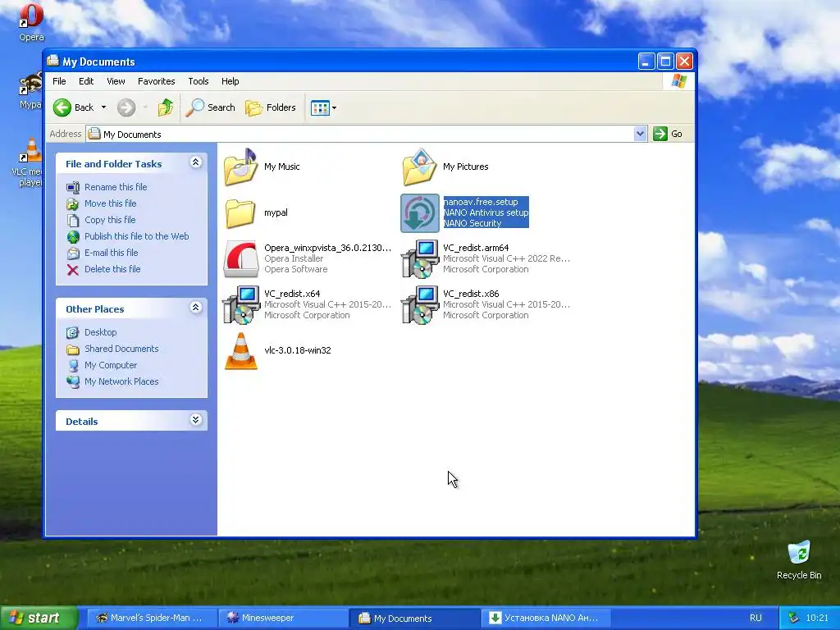Select the mypal folder icon
This screenshot has width=840, height=630.
240,213
